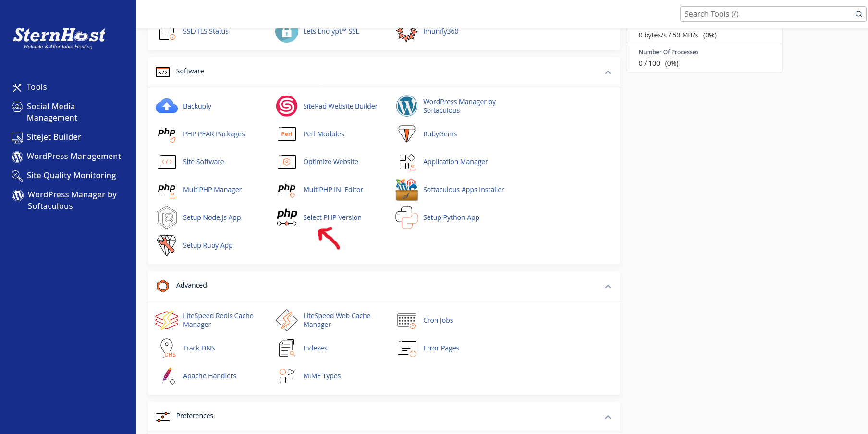868x434 pixels.
Task: Click the Application Manager link
Action: [x=455, y=162]
